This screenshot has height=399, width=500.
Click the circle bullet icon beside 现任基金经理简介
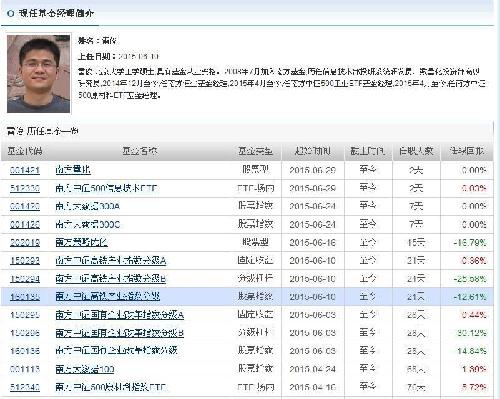(11, 14)
